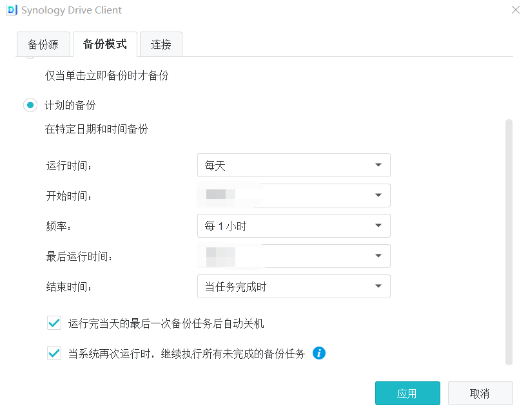The width and height of the screenshot is (528, 420).
Task: Click the blue info icon beside resume-backup option
Action: [x=319, y=353]
